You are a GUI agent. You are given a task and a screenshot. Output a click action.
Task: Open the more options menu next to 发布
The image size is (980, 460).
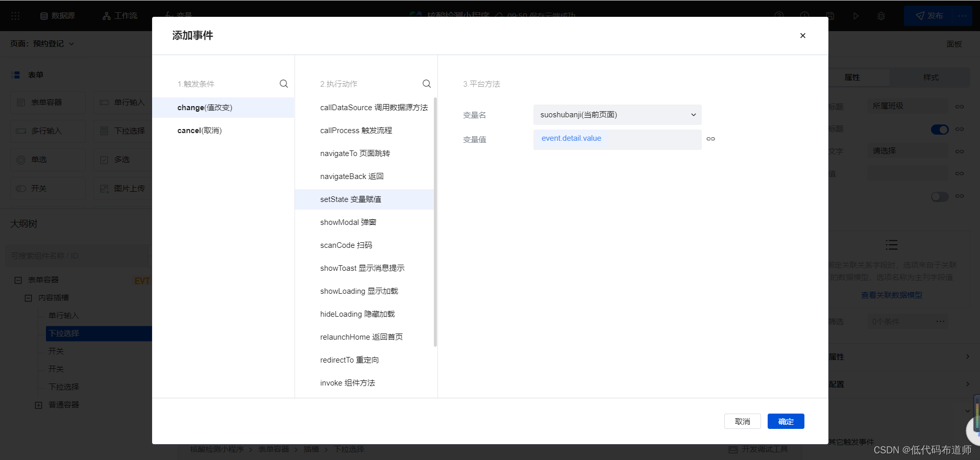pyautogui.click(x=962, y=16)
